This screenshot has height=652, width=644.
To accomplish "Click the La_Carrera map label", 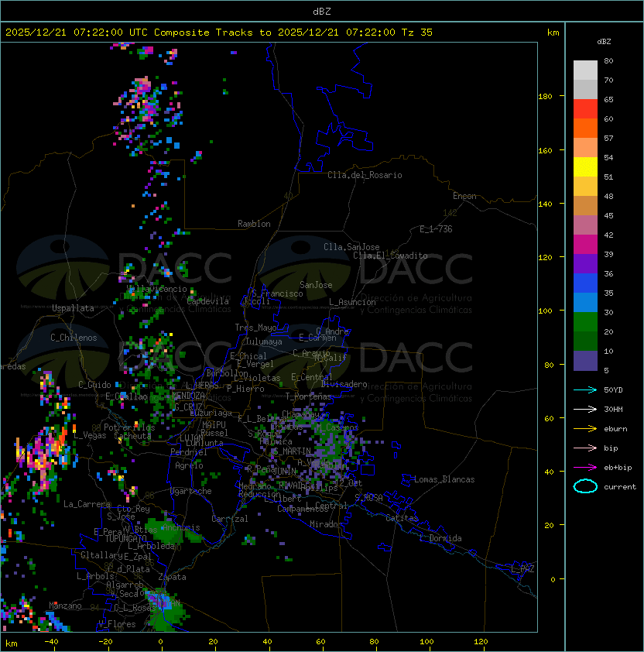I will (x=87, y=504).
